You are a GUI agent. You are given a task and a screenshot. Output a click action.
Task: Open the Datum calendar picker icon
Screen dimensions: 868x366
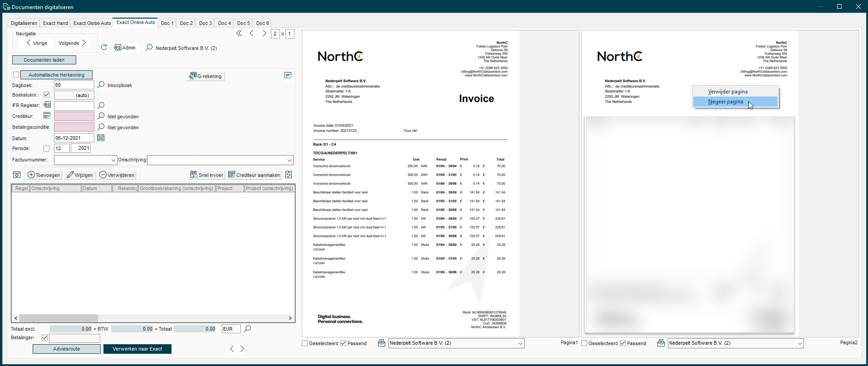pyautogui.click(x=101, y=138)
